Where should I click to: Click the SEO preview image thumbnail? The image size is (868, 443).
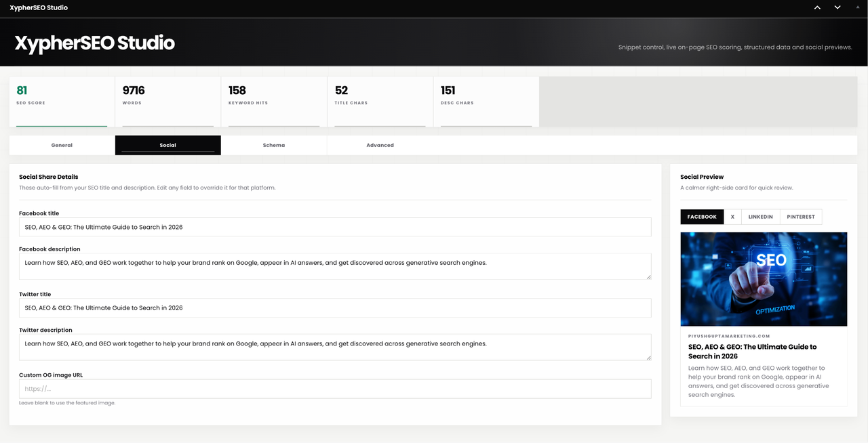click(x=764, y=279)
